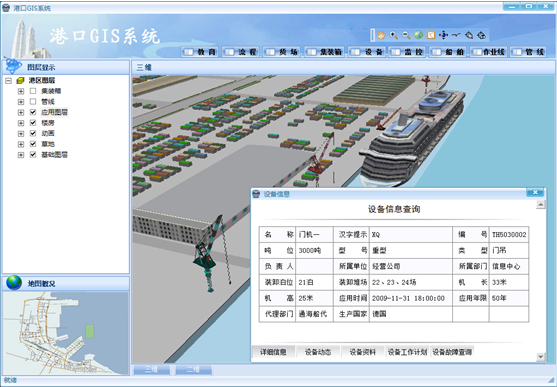Uncheck the 楼房 layer checkbox
The image size is (557, 387).
[33, 123]
